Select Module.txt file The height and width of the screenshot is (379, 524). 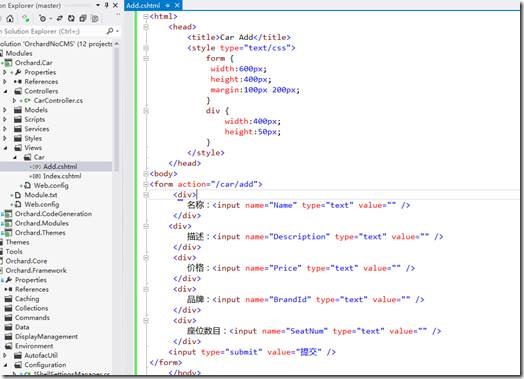coord(41,195)
